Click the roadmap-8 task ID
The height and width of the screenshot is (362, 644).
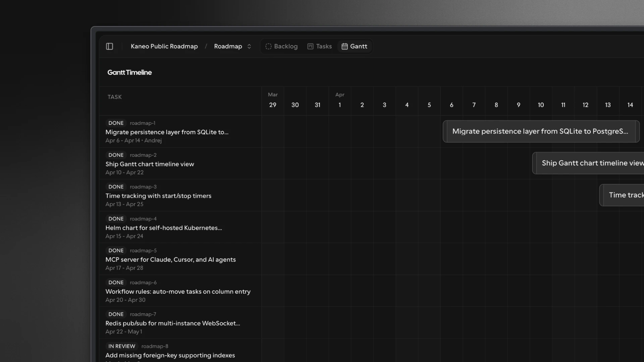click(155, 346)
